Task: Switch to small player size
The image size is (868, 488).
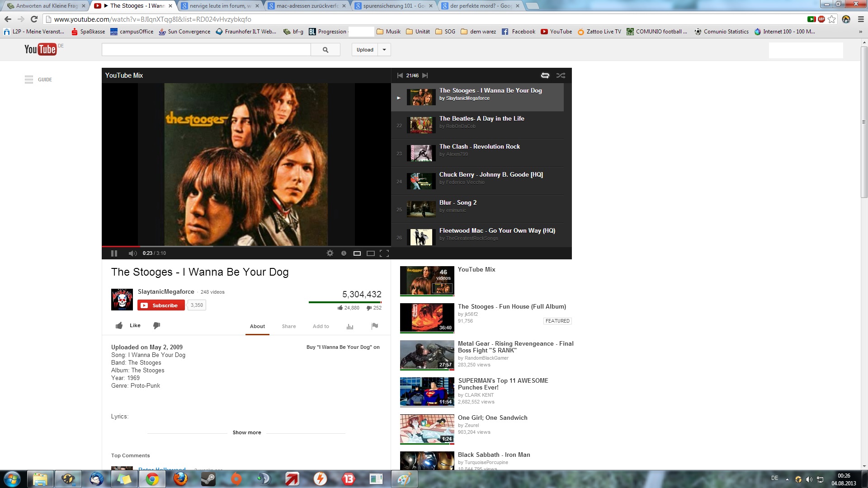Action: click(x=357, y=253)
